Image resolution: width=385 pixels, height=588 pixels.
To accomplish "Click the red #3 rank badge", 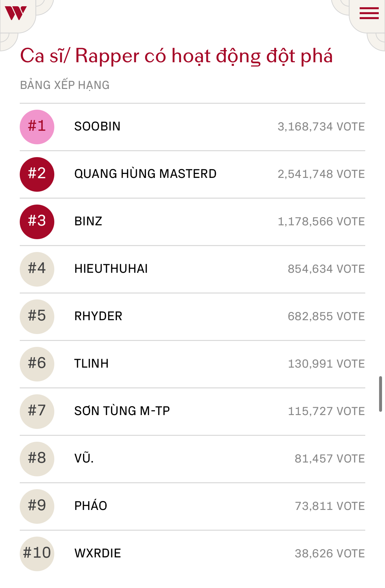I will (x=37, y=222).
